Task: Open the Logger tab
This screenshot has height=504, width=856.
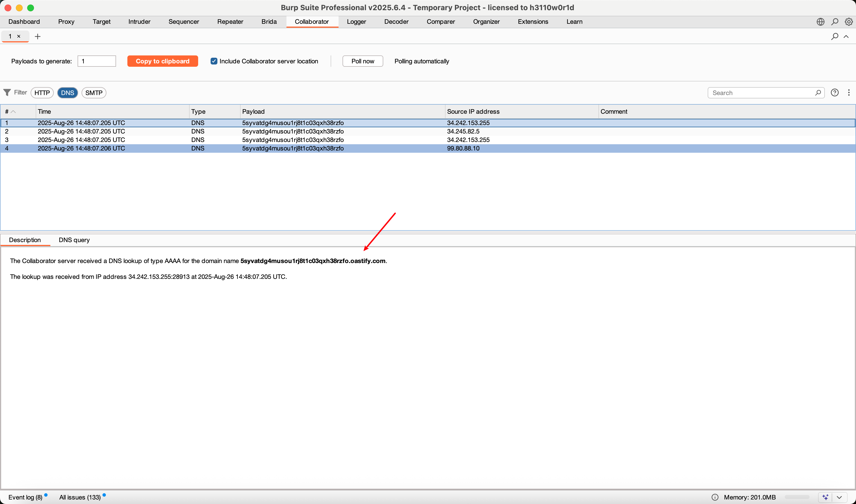Action: click(356, 22)
